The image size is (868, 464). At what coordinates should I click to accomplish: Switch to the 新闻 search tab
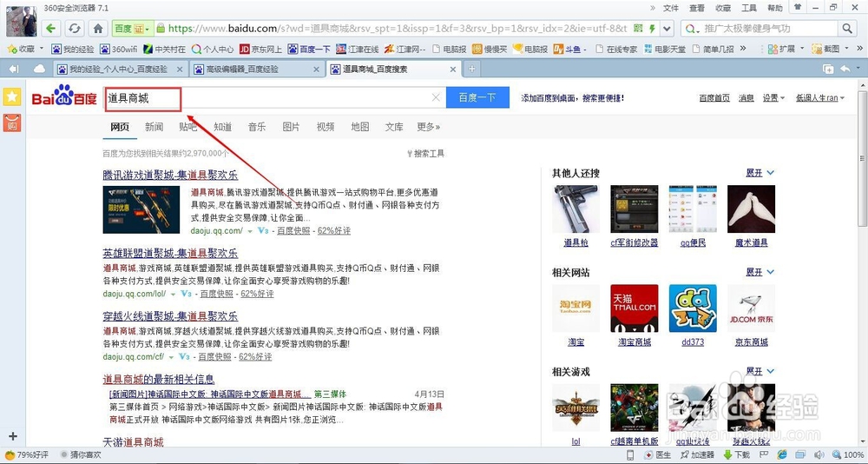154,127
